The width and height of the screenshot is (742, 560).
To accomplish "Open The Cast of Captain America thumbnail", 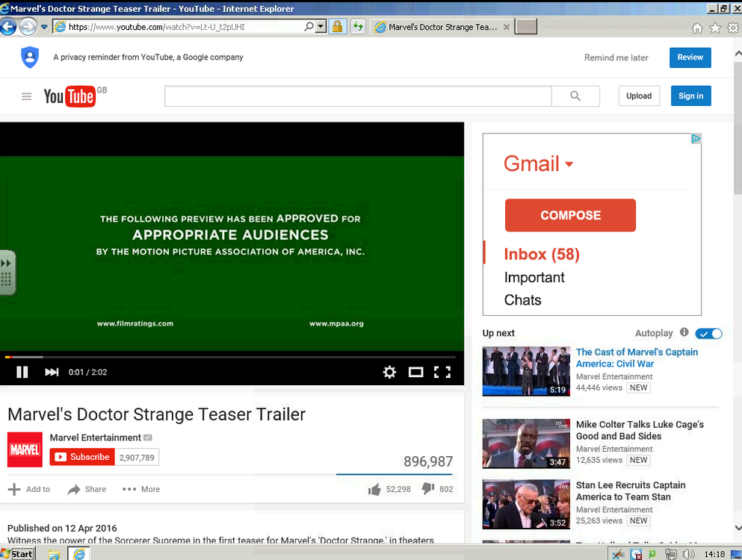I will tap(526, 371).
